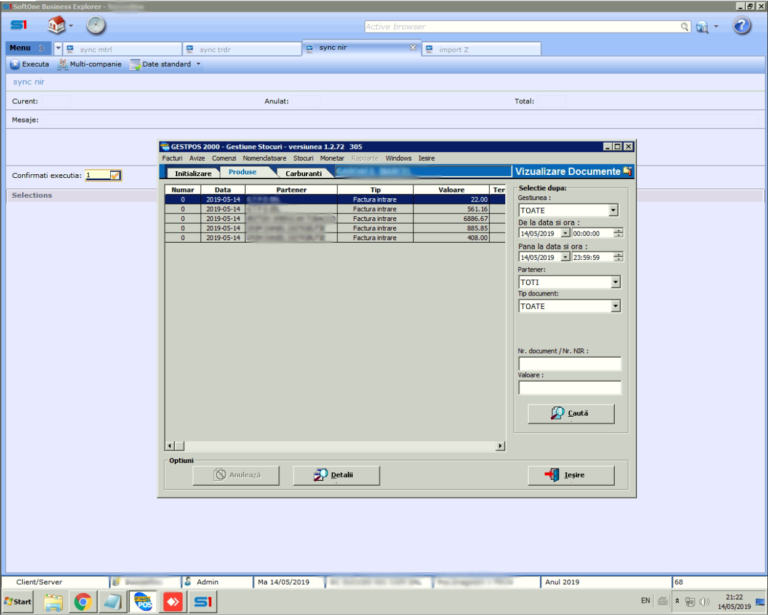The height and width of the screenshot is (615, 768).
Task: Select the row with value 408.00
Action: coord(335,238)
